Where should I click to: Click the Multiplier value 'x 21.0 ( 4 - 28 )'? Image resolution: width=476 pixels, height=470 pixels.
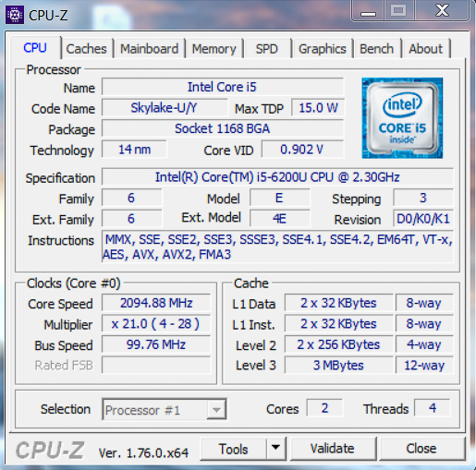tap(156, 324)
